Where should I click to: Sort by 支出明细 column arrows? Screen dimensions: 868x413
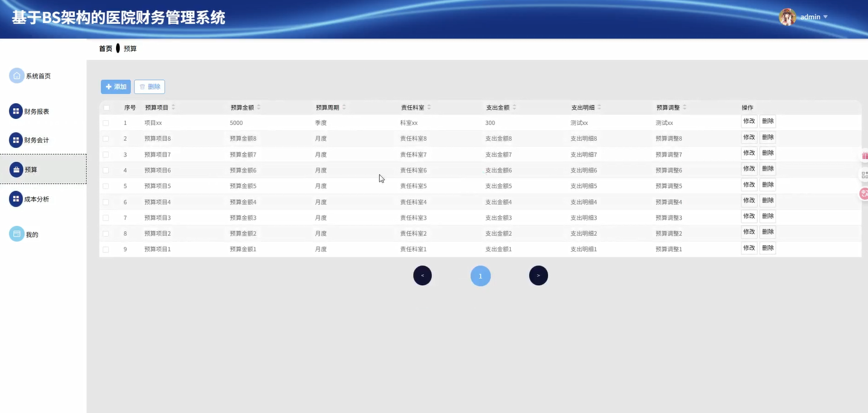[600, 107]
